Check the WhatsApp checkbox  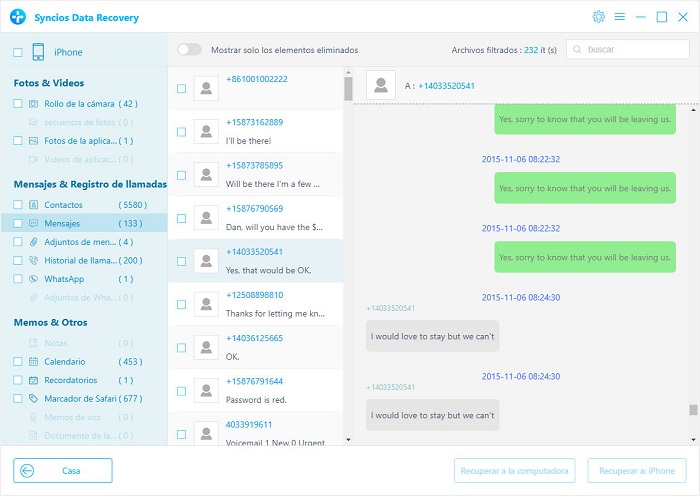18,279
